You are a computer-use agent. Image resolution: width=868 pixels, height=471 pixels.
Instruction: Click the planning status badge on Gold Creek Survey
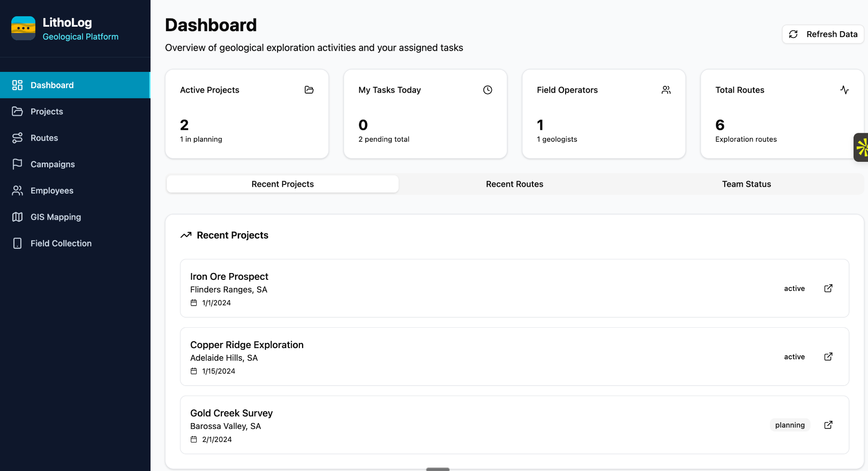(x=789, y=425)
